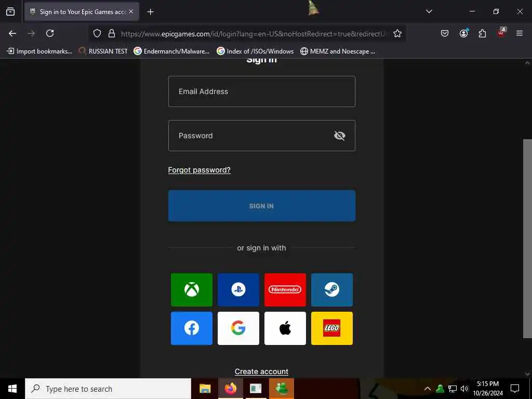Toggle password visibility eye icon
The height and width of the screenshot is (399, 532).
(340, 136)
